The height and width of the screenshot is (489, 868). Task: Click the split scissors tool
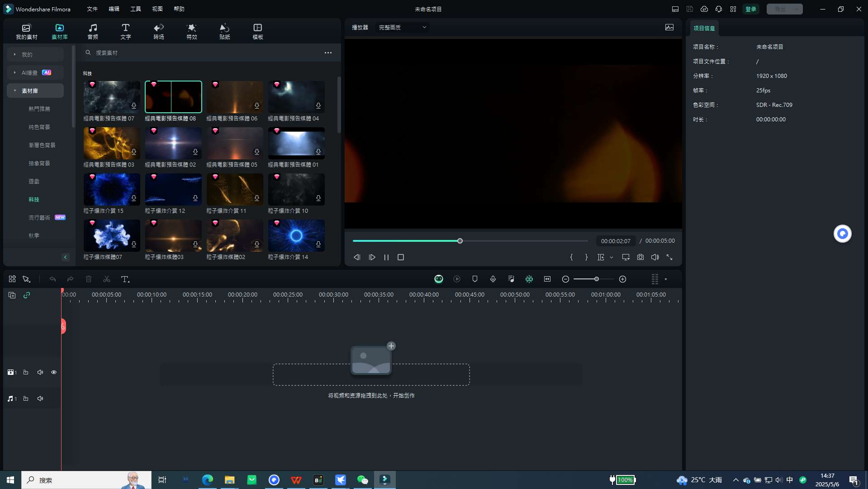(x=107, y=279)
